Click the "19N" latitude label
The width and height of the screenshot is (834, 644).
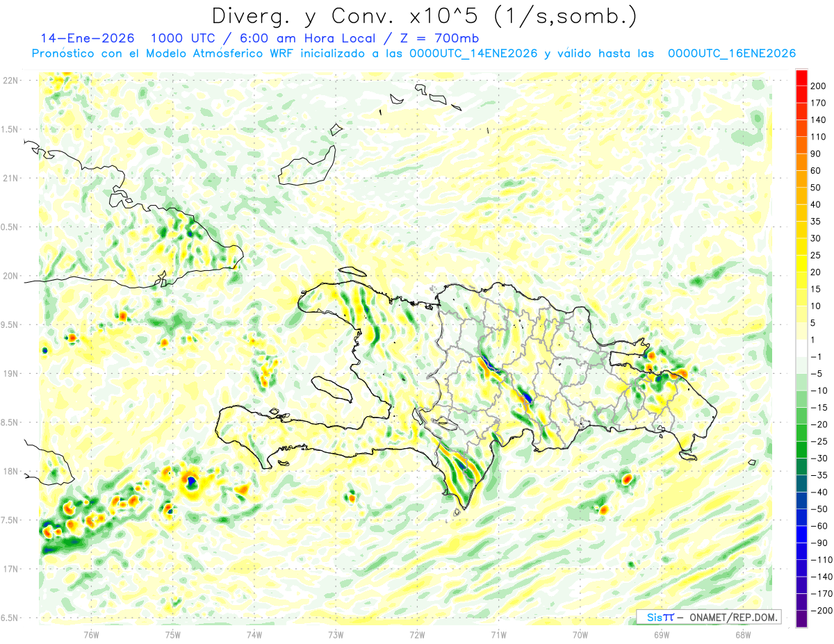click(10, 373)
